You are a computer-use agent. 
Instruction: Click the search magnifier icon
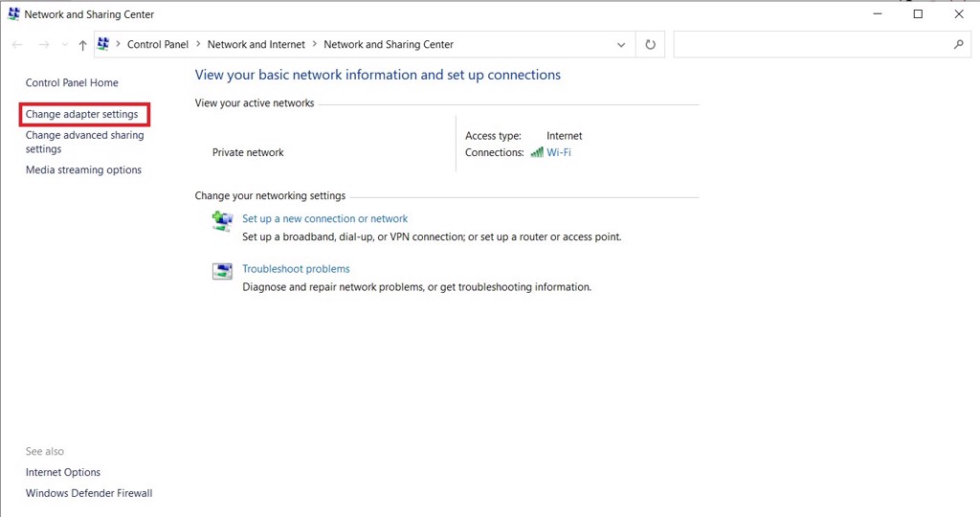click(959, 44)
